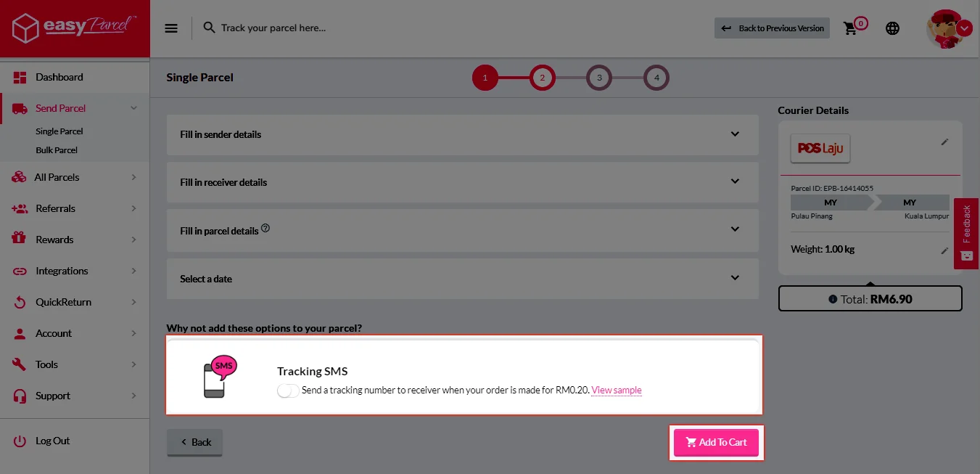This screenshot has height=474, width=980.
Task: Open the View sample link
Action: tap(617, 391)
